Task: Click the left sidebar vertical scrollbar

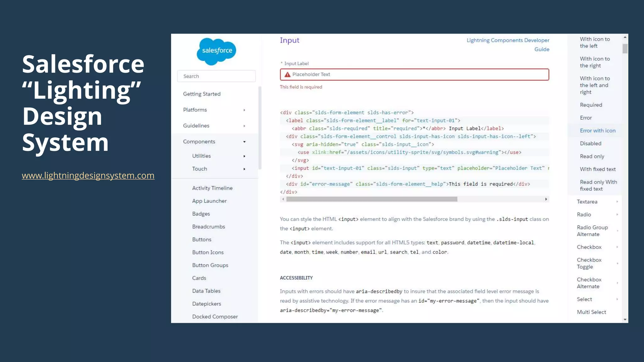Action: (260, 128)
